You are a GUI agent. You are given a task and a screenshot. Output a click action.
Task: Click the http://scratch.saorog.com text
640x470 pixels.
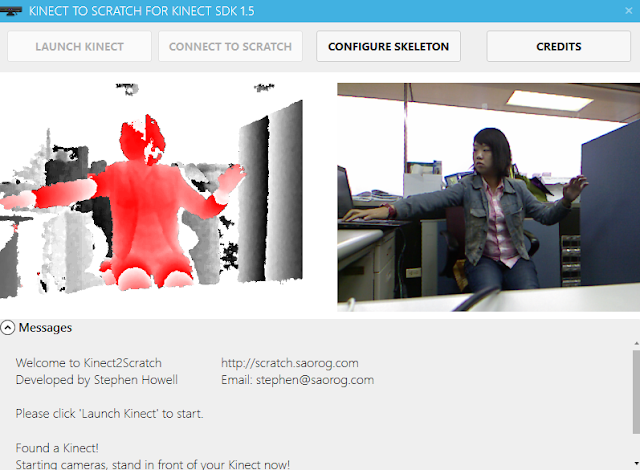click(x=290, y=363)
